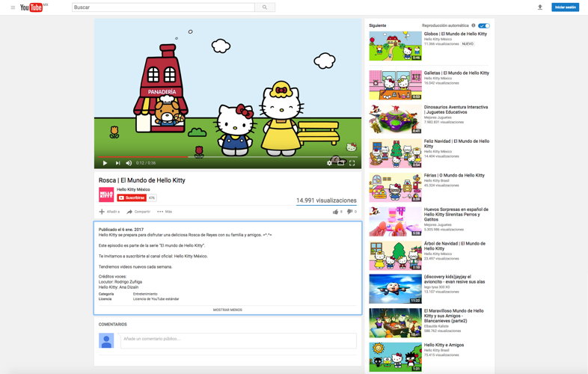The image size is (588, 374).
Task: Click the Hello Kitty channel avatar
Action: [x=106, y=194]
